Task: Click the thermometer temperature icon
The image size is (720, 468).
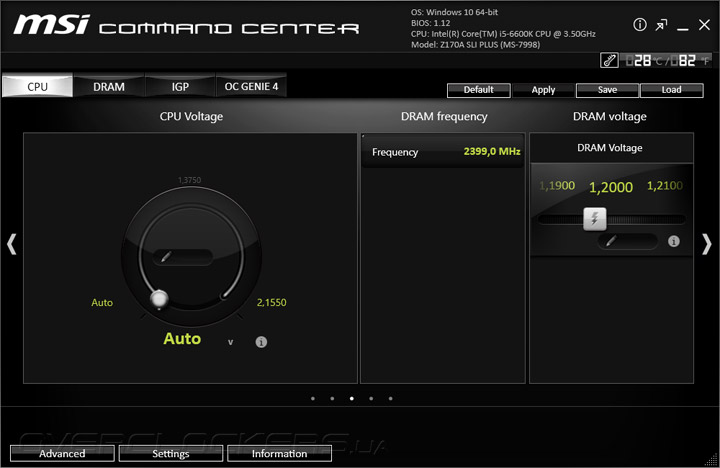Action: tap(609, 60)
